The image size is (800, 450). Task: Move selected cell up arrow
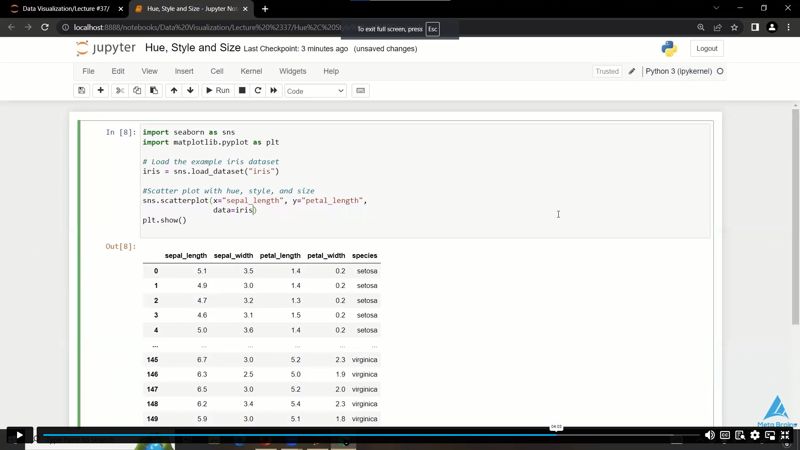tap(174, 91)
